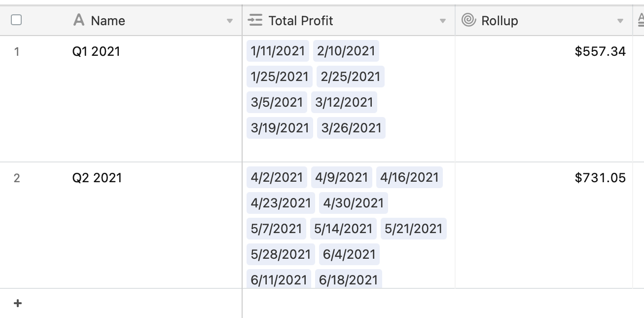The height and width of the screenshot is (318, 644).
Task: Open the Rollup column dropdown arrow
Action: pyautogui.click(x=620, y=21)
